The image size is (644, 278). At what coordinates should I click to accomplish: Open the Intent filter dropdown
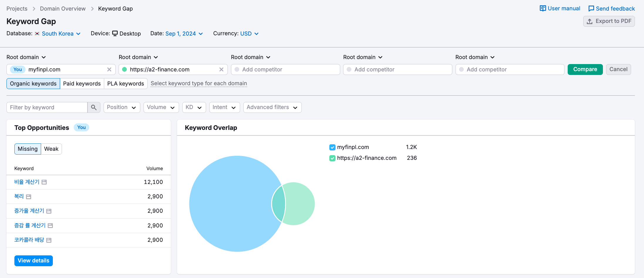coord(225,108)
